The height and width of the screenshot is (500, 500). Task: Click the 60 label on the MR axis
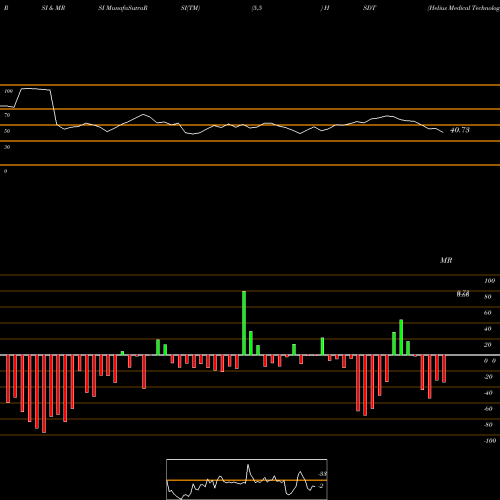click(488, 313)
